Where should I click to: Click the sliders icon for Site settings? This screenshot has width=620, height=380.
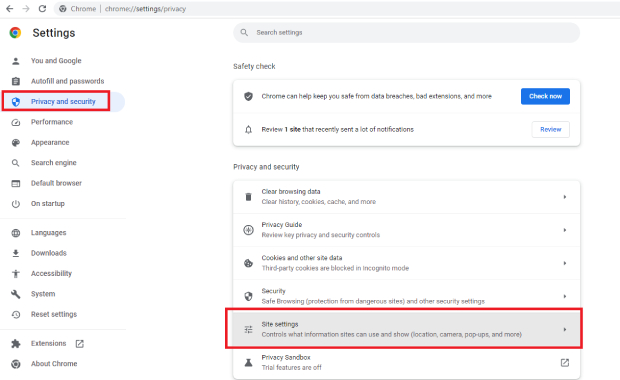pos(248,329)
